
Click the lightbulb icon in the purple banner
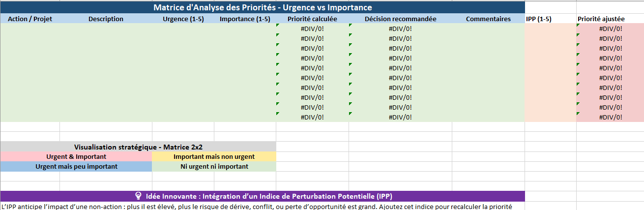pos(138,196)
